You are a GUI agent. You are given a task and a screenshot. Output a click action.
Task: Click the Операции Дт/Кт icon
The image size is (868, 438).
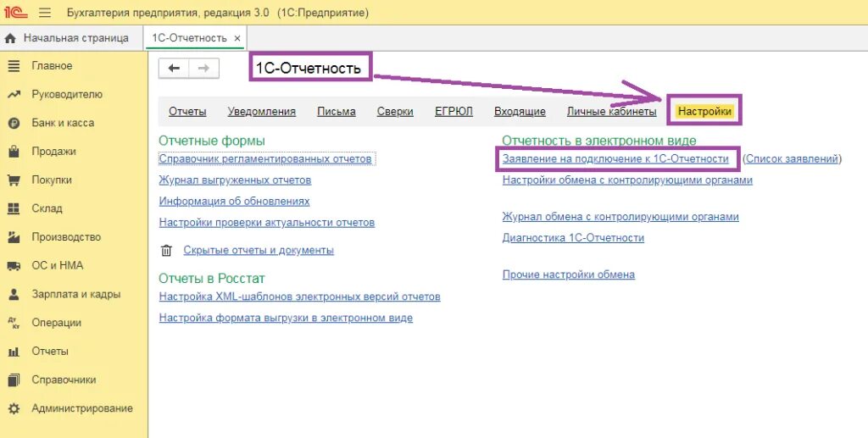(14, 323)
